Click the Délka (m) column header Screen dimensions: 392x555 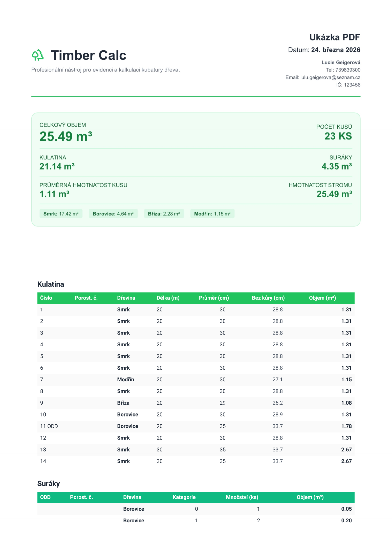pos(168,298)
